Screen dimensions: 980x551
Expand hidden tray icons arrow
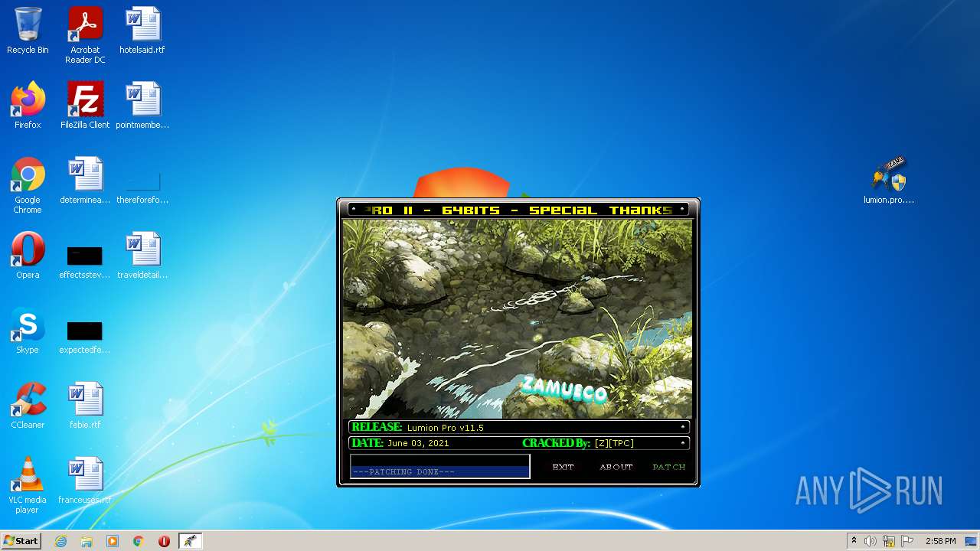854,541
